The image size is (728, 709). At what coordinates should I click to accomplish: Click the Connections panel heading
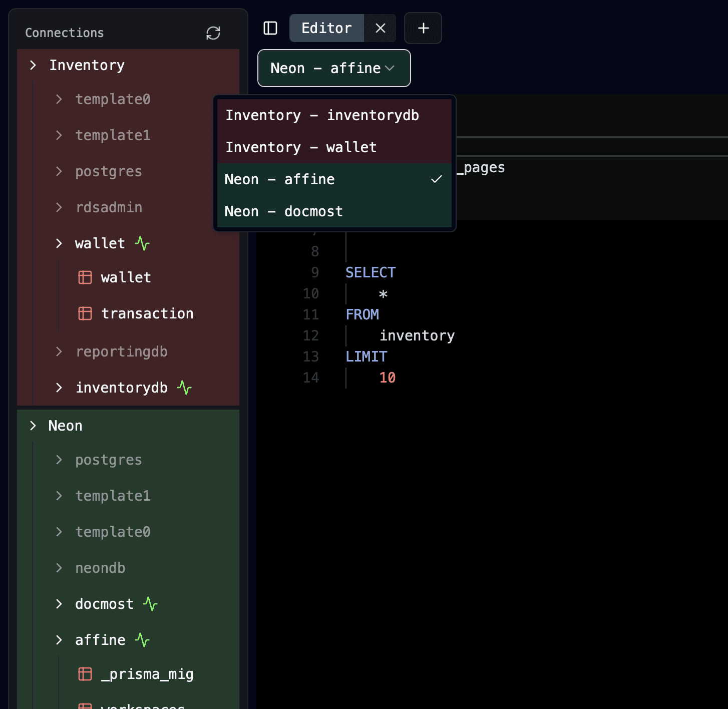65,33
